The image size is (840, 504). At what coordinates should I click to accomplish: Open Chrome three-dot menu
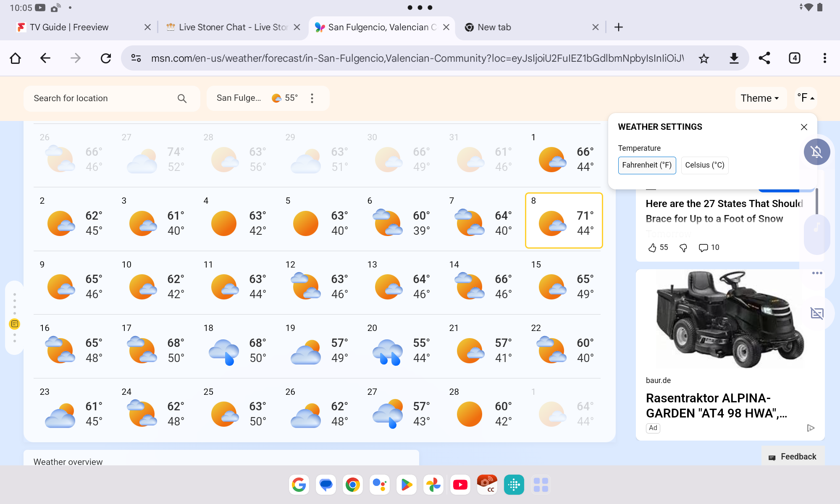825,58
